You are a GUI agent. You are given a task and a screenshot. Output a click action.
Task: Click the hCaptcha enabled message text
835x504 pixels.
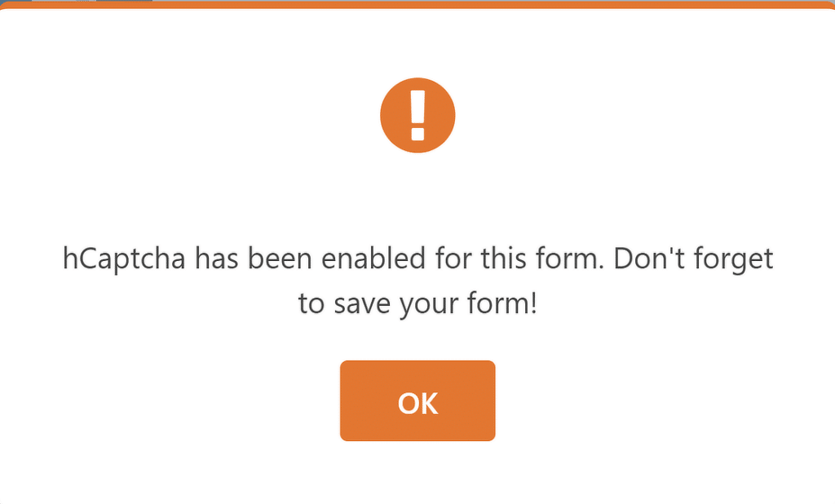pos(417,281)
